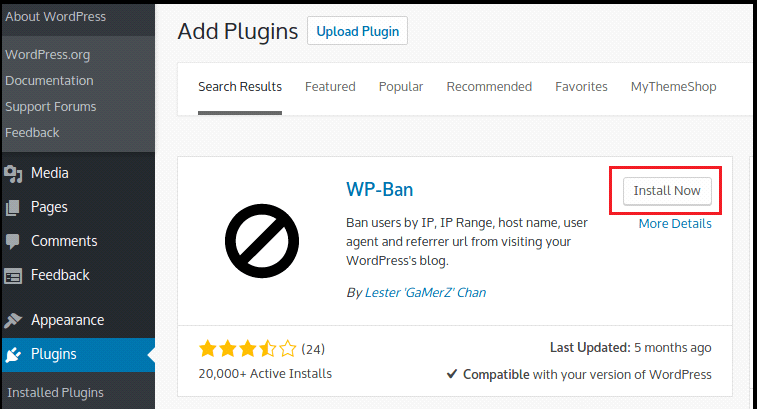The image size is (757, 409).
Task: Open the WP-Ban plugin title link
Action: pyautogui.click(x=379, y=190)
